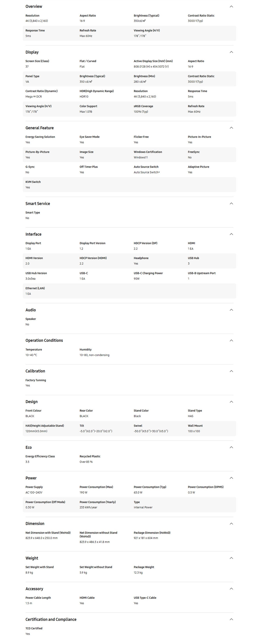
Task: Collapse the Design section chevron
Action: [231, 402]
